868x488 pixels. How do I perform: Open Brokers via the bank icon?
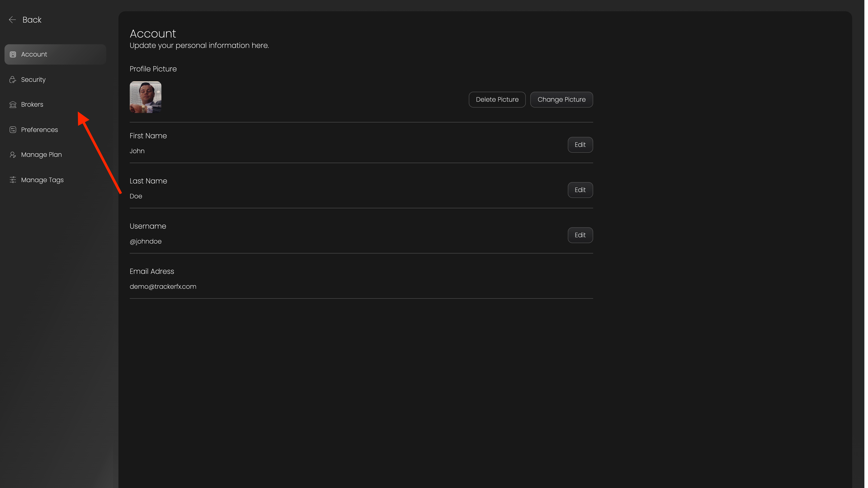click(13, 104)
